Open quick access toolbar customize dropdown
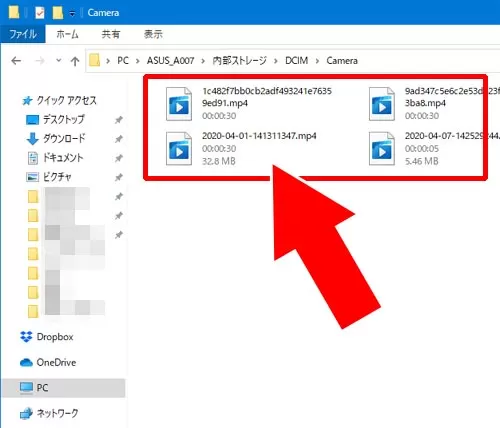This screenshot has width=500, height=428. [x=72, y=13]
